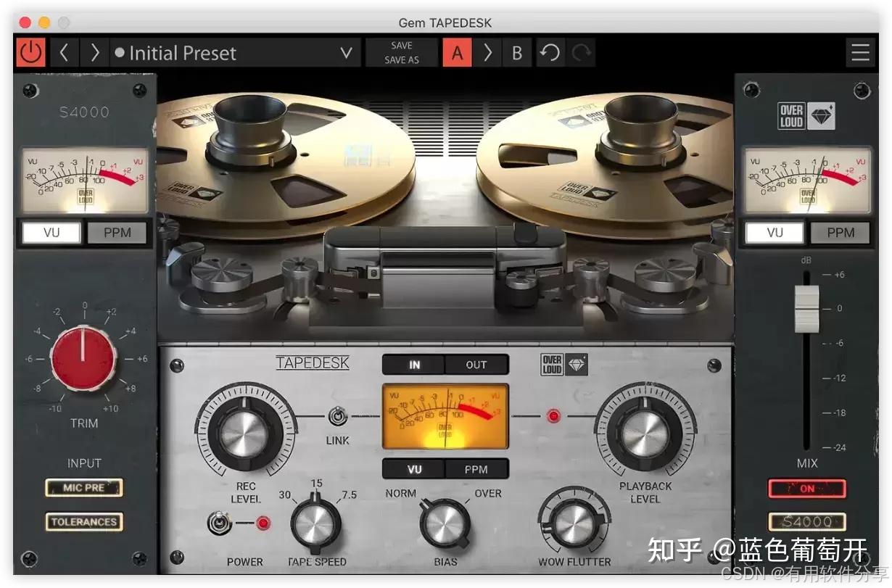Open the Initial Preset dropdown
The image size is (892, 588).
point(235,53)
